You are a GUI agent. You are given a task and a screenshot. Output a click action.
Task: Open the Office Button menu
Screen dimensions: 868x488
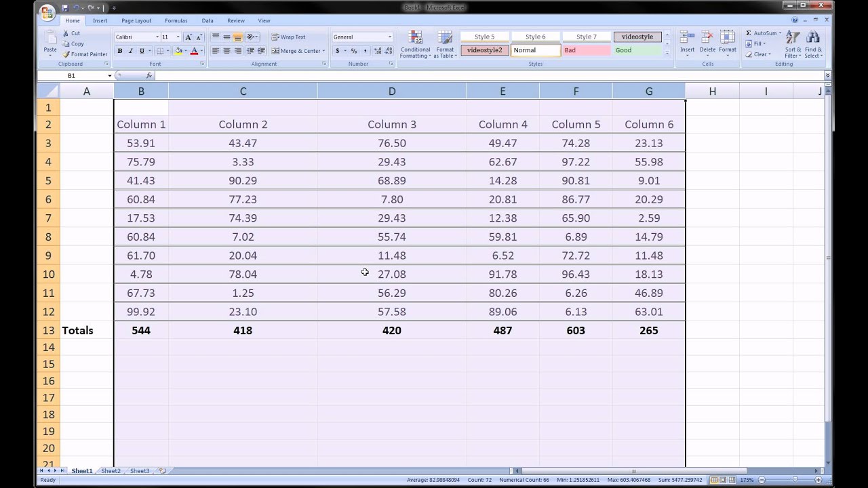pyautogui.click(x=47, y=12)
